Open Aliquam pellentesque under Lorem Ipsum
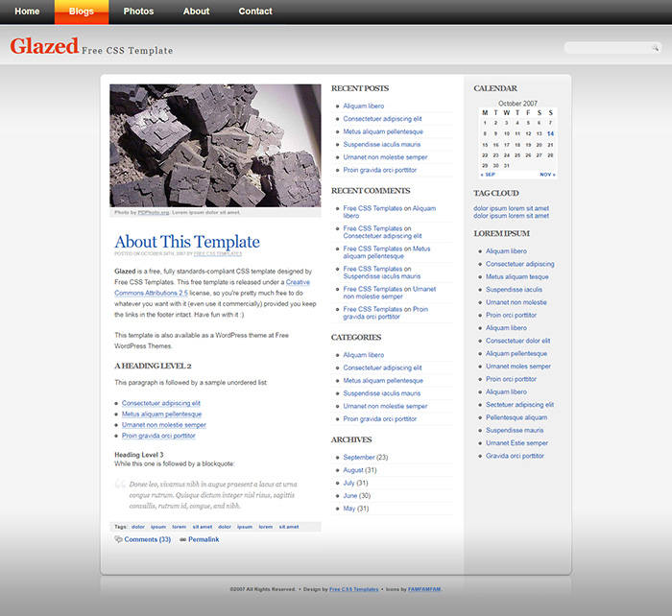The height and width of the screenshot is (616, 672). tap(516, 353)
